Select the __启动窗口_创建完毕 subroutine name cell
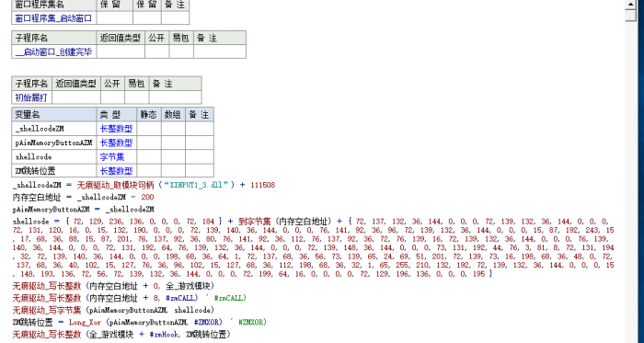Screen dimensions: 644x343 [53, 51]
